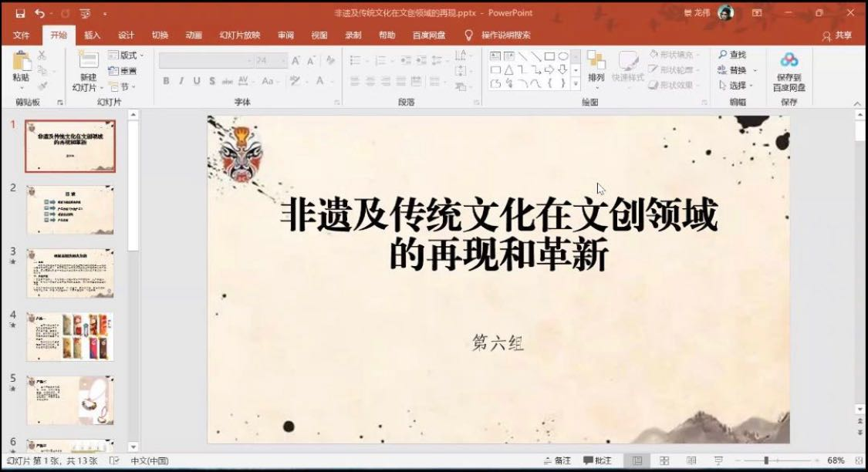Open the 批注 comments pane
Image resolution: width=868 pixels, height=472 pixels.
pos(598,460)
